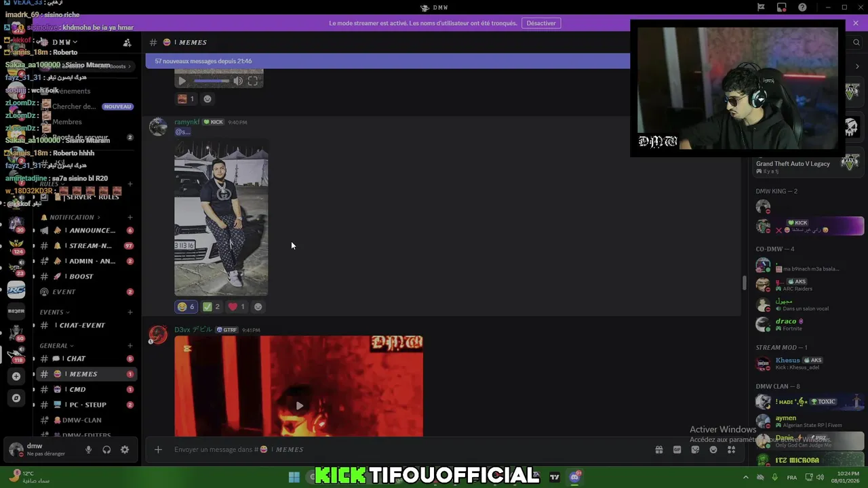
Task: Open the RC server icon
Action: coord(16,291)
